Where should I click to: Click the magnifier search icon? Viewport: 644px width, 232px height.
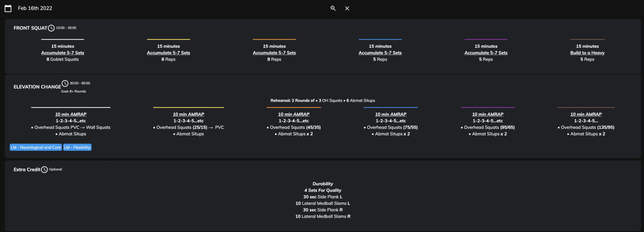pyautogui.click(x=333, y=8)
